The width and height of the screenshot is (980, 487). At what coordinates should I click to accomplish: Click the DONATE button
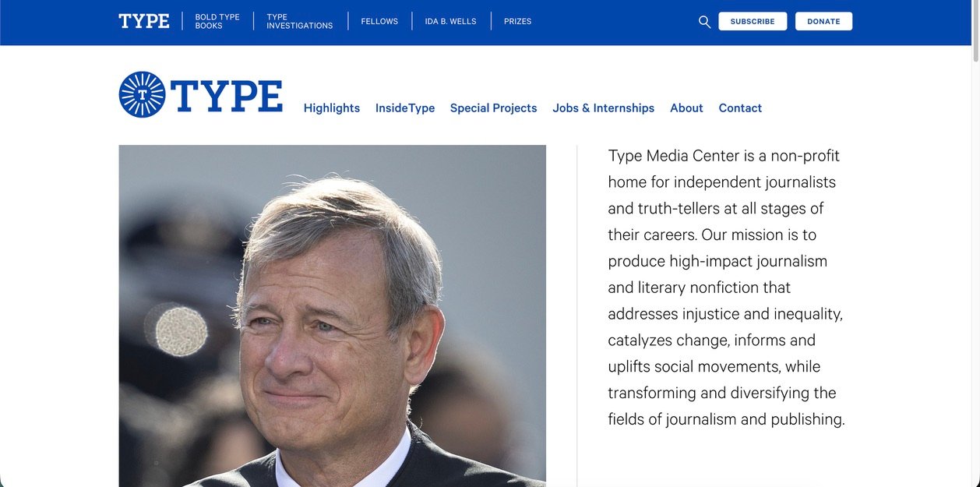(x=823, y=21)
